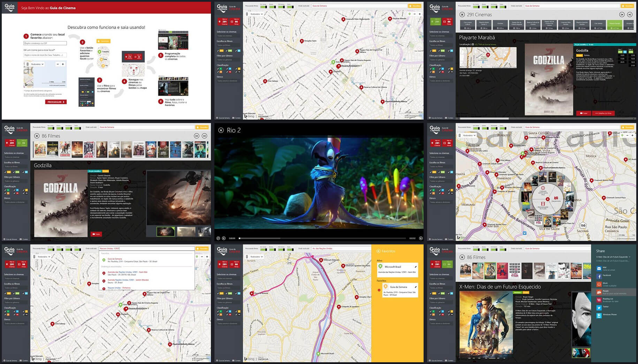Edit the Microsoft Brasil favorite with its pencil icon

pyautogui.click(x=416, y=267)
